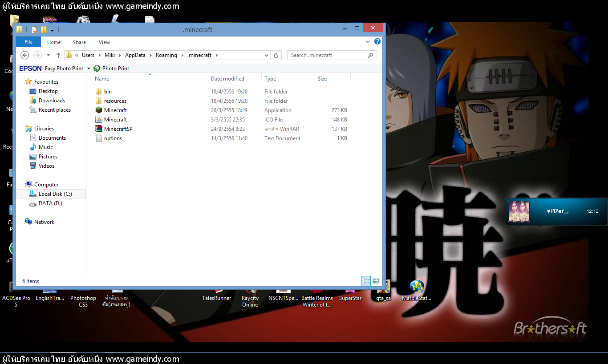Refresh the .minecraft folder view
The image size is (608, 364).
point(276,55)
